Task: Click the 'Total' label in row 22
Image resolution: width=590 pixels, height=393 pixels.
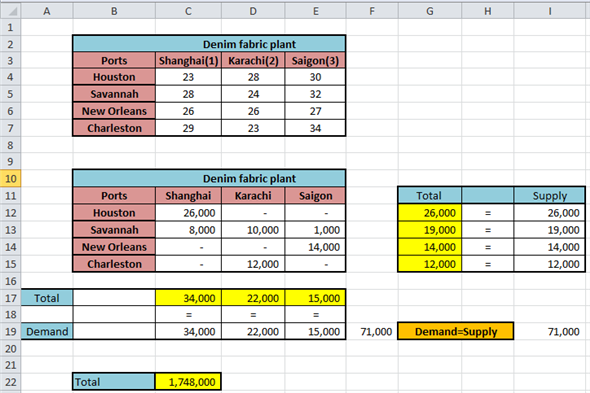Action: point(114,382)
